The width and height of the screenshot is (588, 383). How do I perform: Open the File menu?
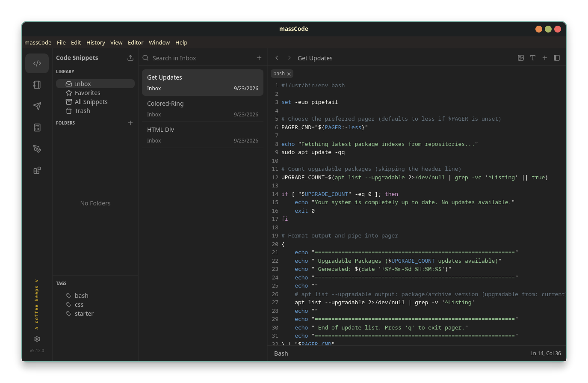coord(61,42)
